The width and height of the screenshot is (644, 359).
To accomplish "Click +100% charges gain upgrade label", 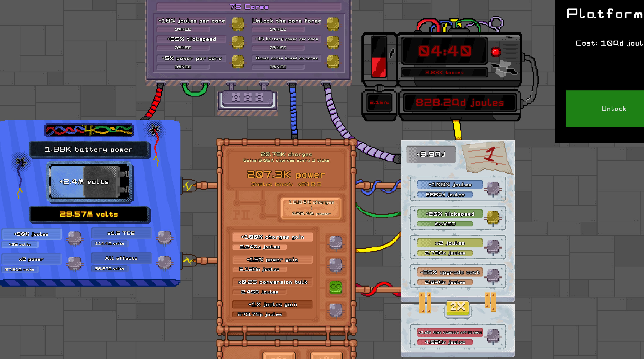I will coord(273,237).
